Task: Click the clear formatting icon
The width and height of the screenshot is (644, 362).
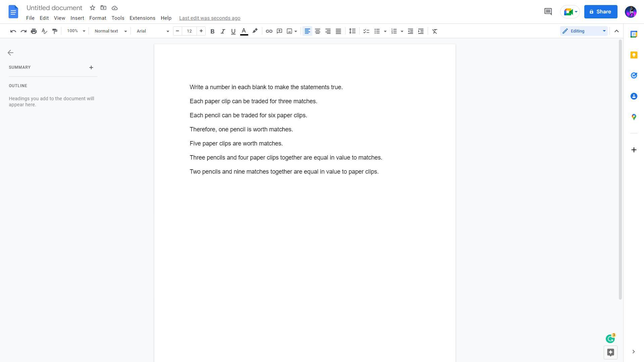Action: pos(435,31)
